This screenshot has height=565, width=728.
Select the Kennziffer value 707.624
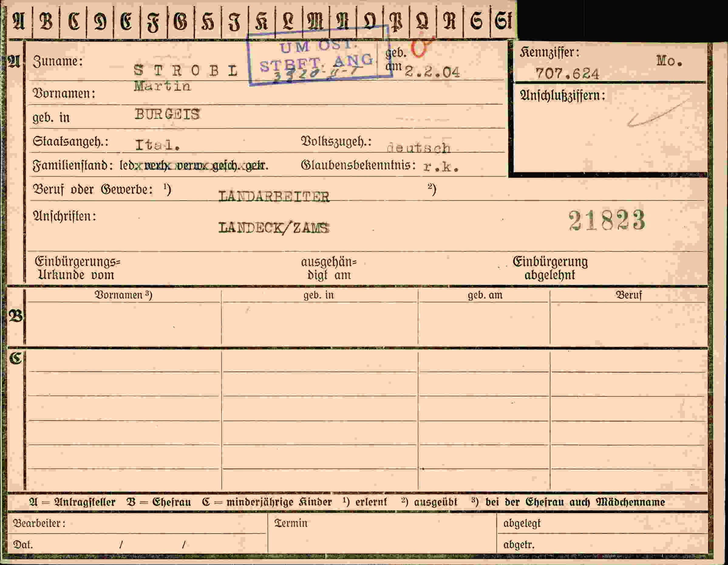pyautogui.click(x=567, y=74)
